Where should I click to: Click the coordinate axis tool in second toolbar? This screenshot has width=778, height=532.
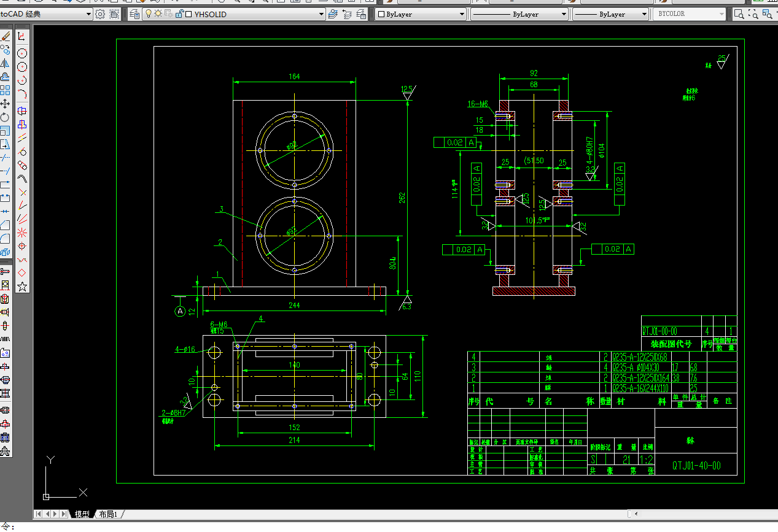(22, 36)
